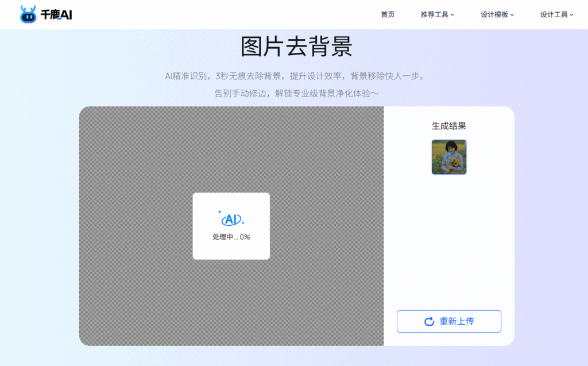Open the 首页 navigation menu item
Screen dimensions: 588x366
pyautogui.click(x=386, y=14)
